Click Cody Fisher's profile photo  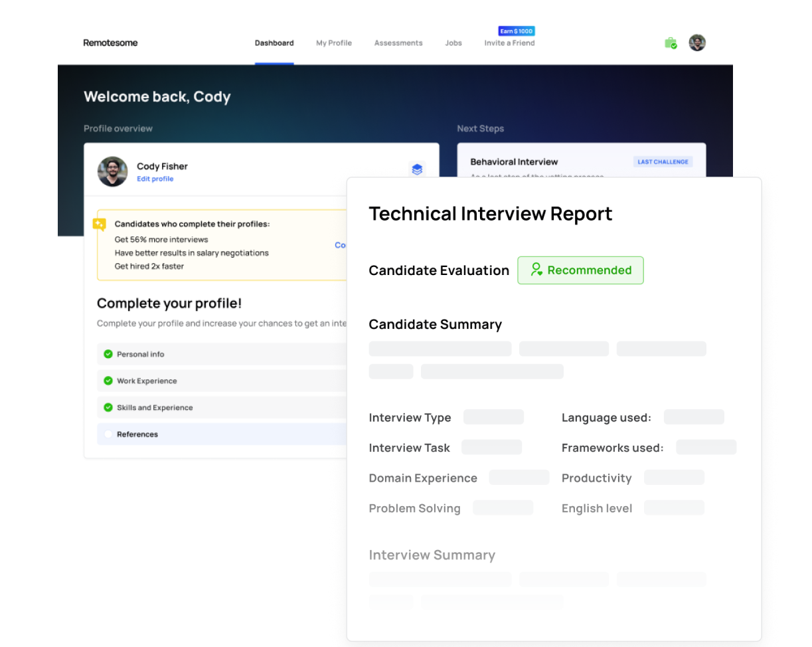(112, 171)
